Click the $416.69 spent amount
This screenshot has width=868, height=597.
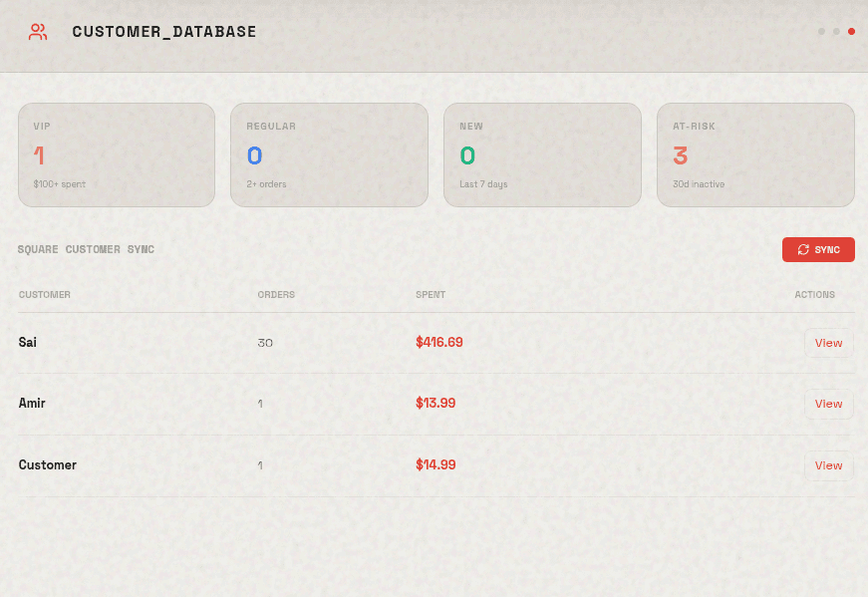(439, 343)
